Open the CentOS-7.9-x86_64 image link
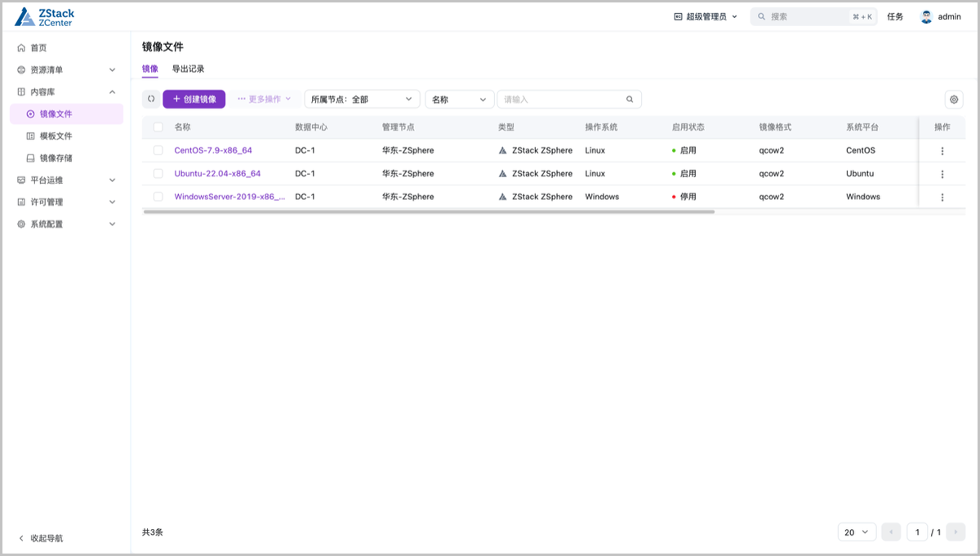 213,151
